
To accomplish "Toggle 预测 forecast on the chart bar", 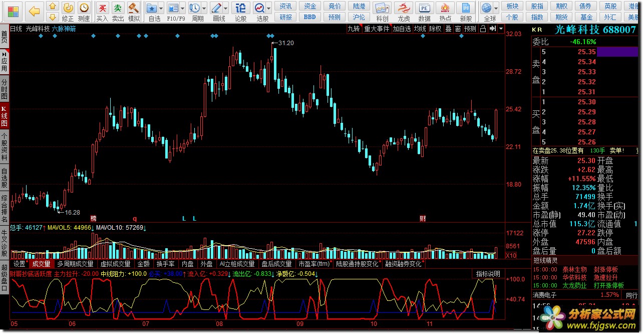I will point(470,29).
